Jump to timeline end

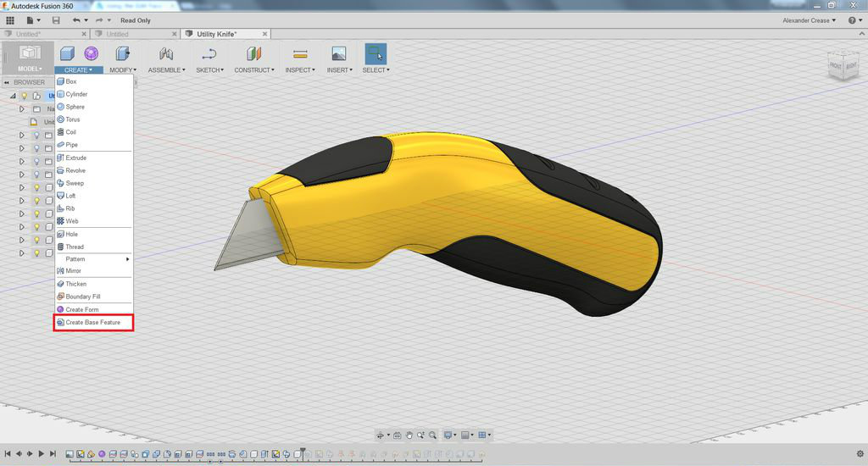(53, 454)
